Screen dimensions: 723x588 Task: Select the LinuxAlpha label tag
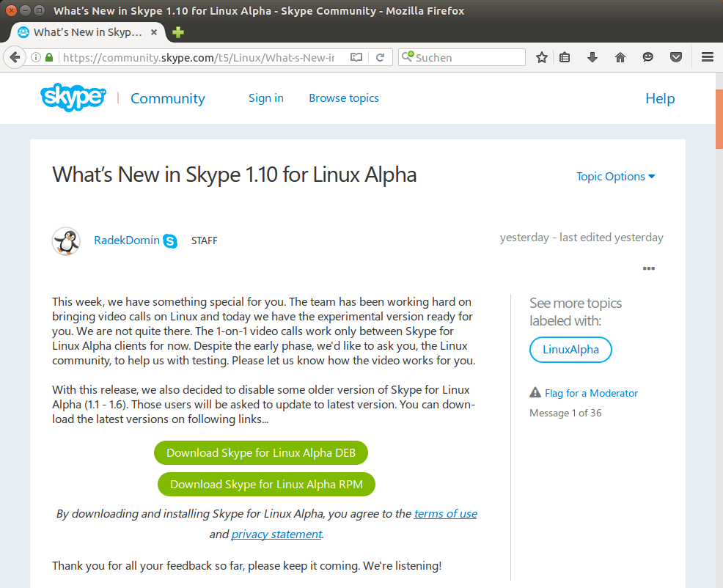570,350
